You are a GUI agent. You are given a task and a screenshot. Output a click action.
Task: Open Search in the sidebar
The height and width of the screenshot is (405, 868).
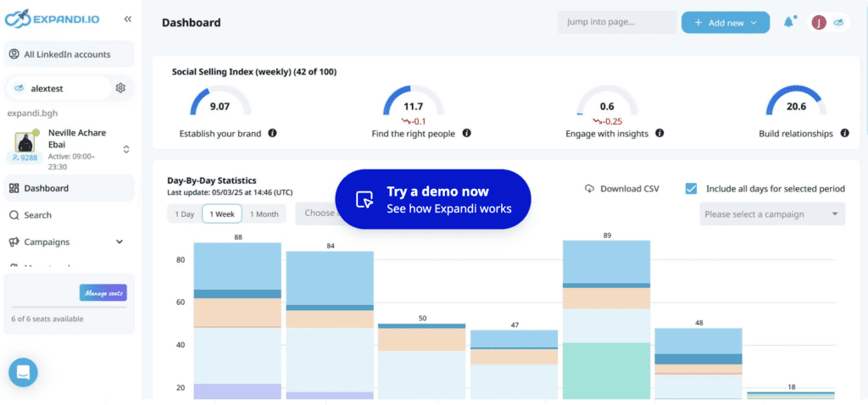click(37, 215)
